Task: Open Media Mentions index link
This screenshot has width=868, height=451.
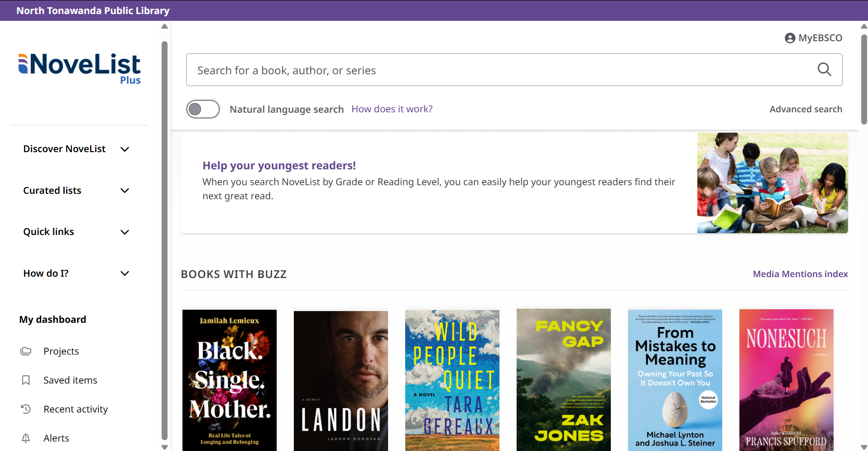Action: [x=800, y=274]
